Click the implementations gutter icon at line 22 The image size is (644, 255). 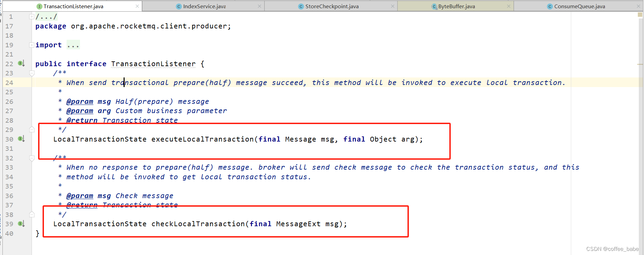[x=21, y=63]
